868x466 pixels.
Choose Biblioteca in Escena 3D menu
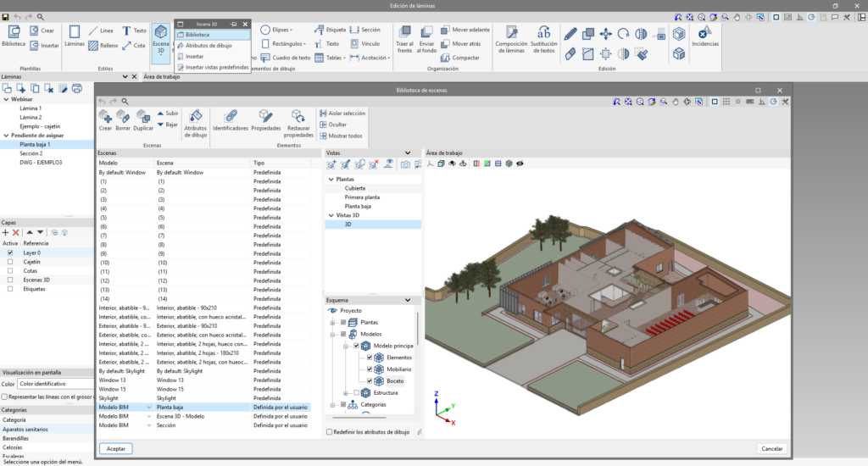[x=198, y=35]
